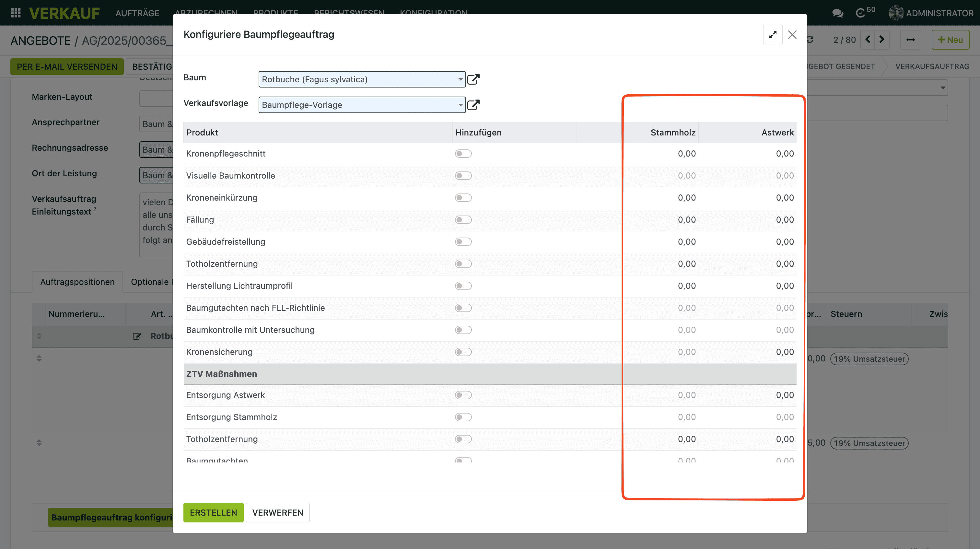Click the Verwerfen button

[x=277, y=512]
